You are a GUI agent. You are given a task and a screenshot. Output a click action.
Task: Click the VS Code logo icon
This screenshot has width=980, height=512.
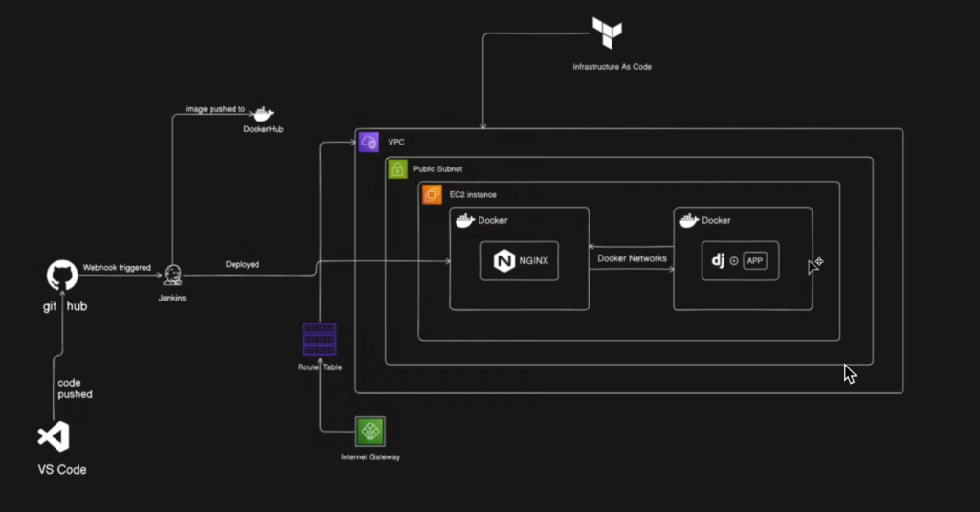click(x=54, y=436)
